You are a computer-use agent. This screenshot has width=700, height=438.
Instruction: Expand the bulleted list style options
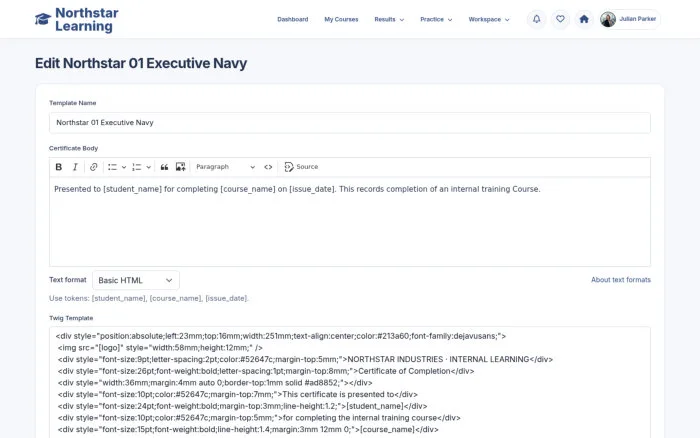124,167
